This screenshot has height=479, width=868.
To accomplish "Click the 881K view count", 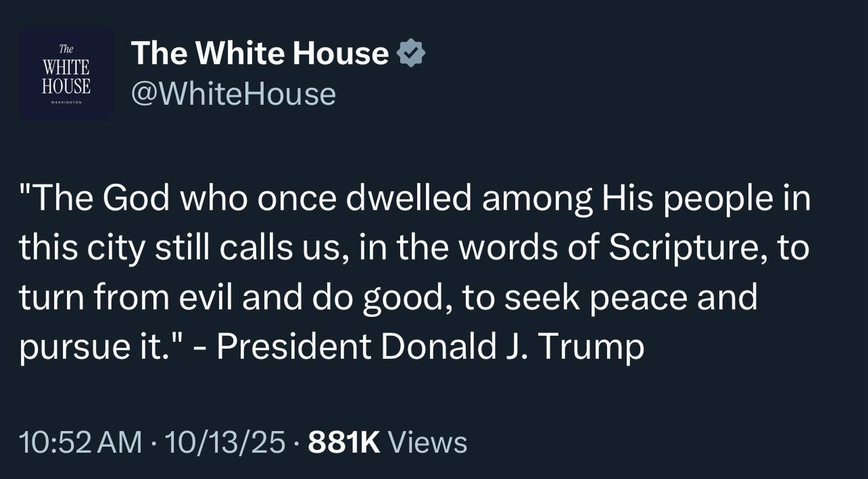I will pos(344,442).
